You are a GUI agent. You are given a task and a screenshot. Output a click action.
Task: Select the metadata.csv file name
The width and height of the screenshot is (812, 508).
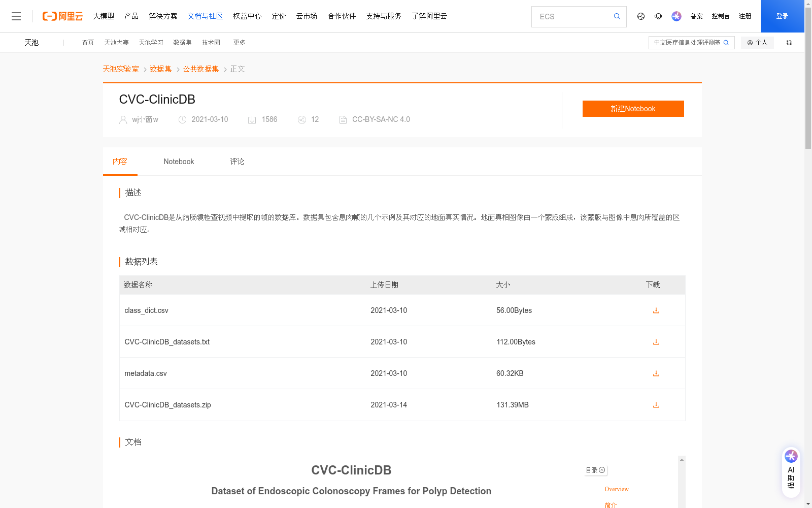click(x=146, y=373)
